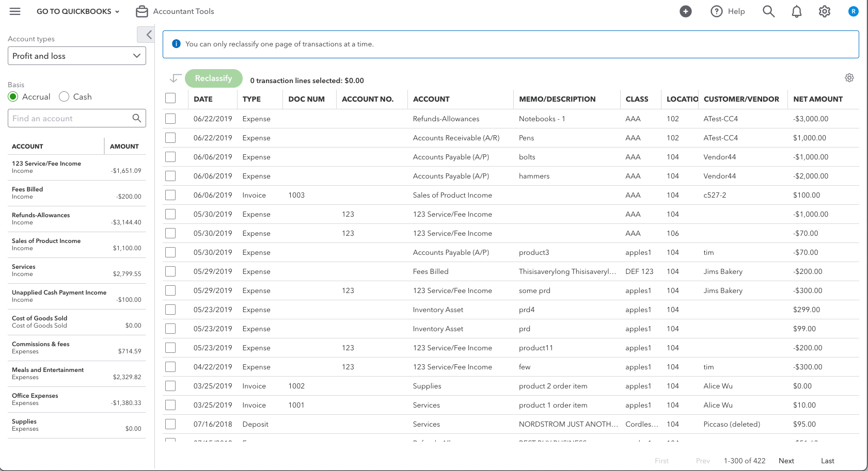The width and height of the screenshot is (868, 471).
Task: Select Commissions & fees account
Action: [77, 348]
